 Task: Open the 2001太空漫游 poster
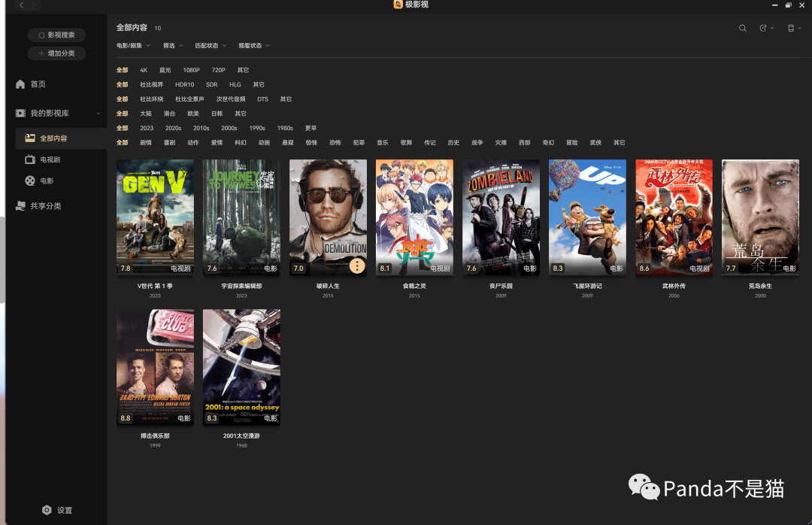point(241,368)
